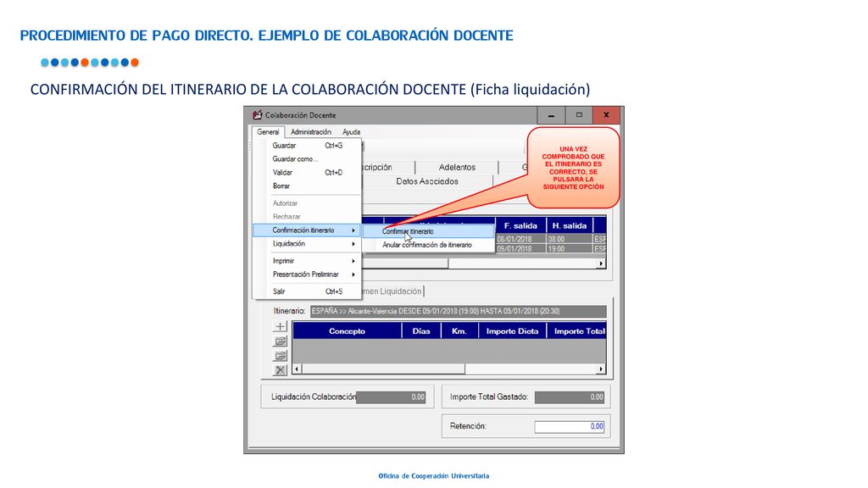Click the Liquidación Colaboración value field

pyautogui.click(x=391, y=396)
